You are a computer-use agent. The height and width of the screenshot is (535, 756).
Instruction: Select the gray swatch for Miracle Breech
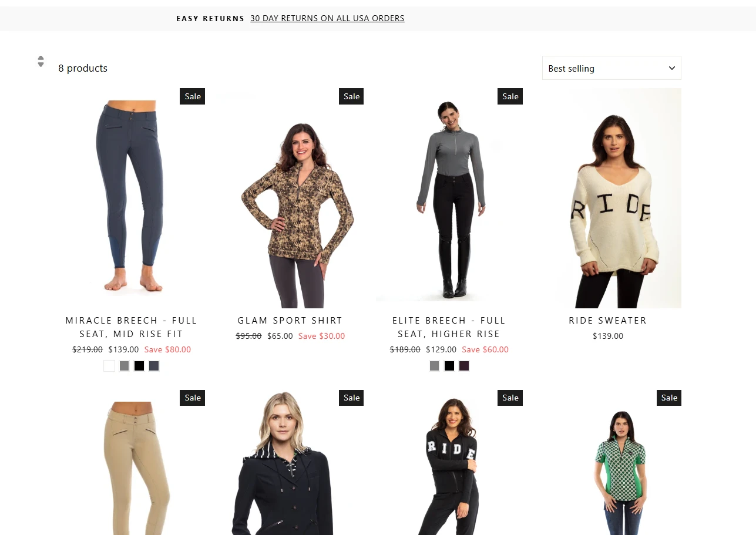coord(124,366)
